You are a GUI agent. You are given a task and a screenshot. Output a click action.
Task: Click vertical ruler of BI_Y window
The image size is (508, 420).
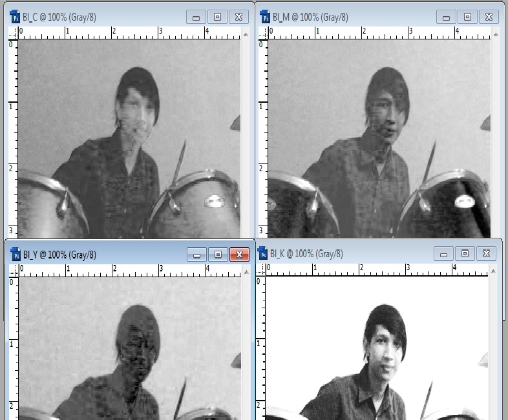[x=14, y=348]
